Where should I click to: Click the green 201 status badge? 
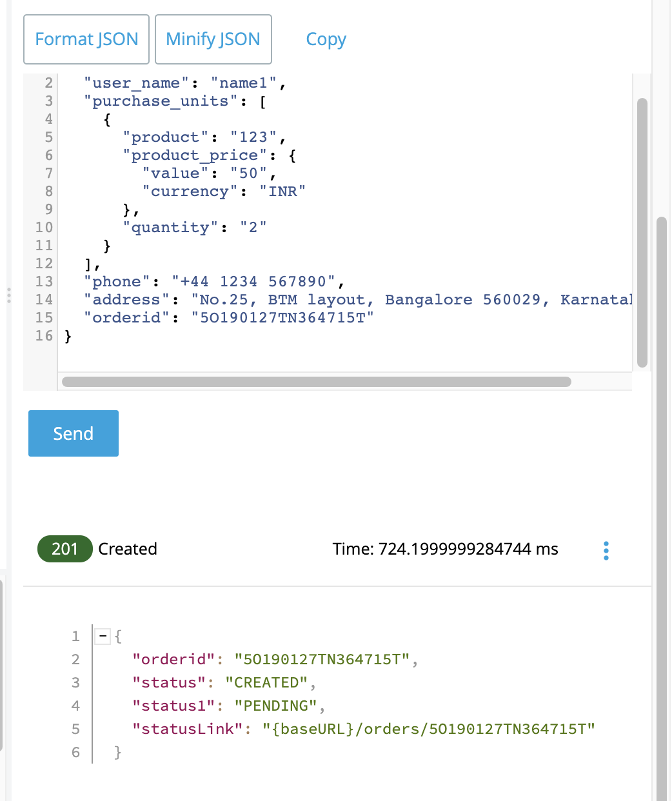[64, 549]
